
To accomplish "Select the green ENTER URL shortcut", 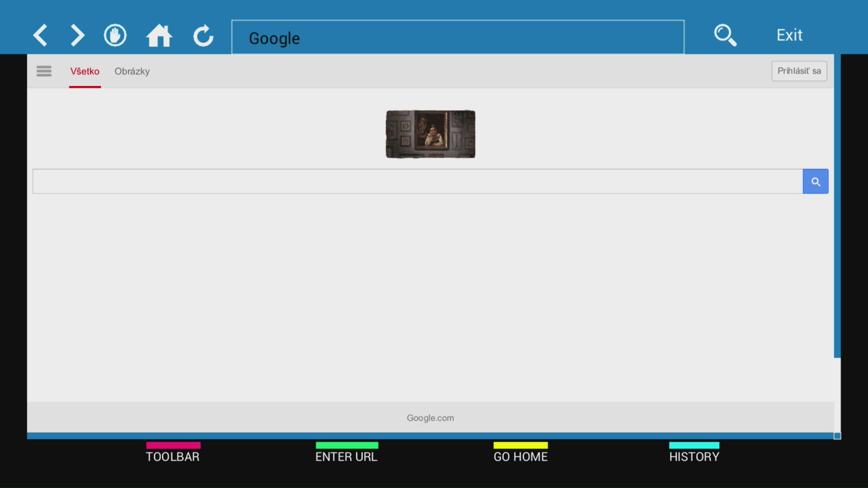I will click(346, 452).
